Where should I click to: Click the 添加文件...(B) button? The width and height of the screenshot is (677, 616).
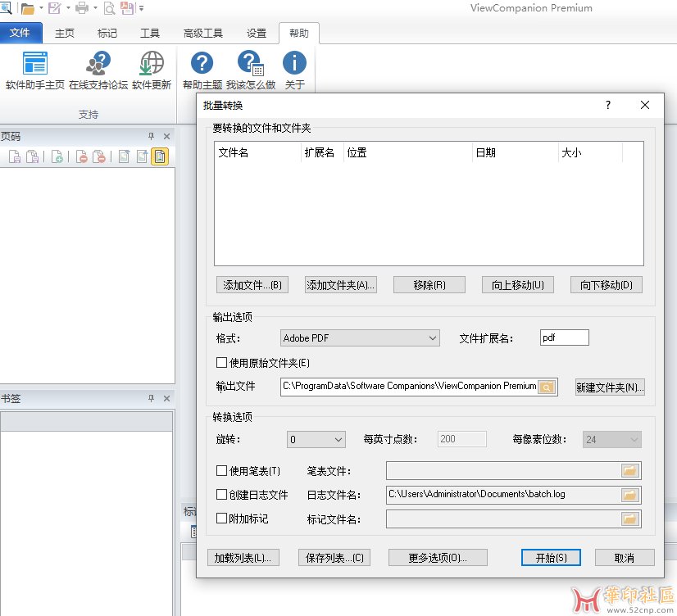pos(252,285)
